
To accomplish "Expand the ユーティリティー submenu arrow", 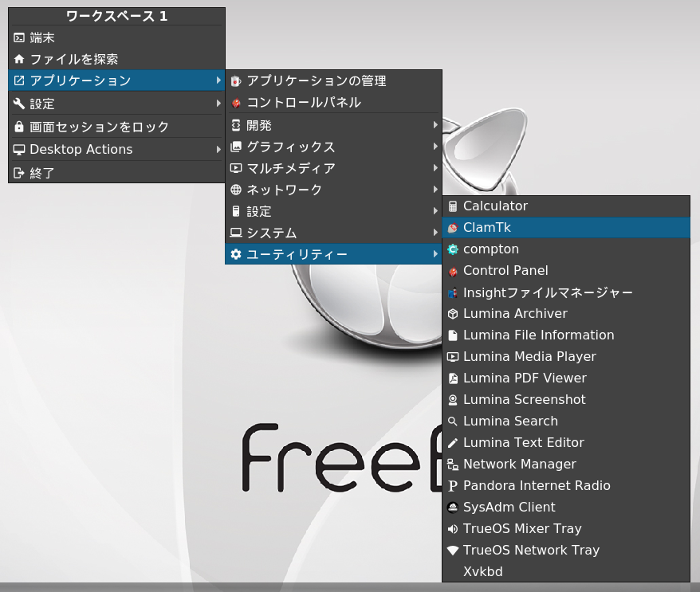I will pyautogui.click(x=435, y=254).
